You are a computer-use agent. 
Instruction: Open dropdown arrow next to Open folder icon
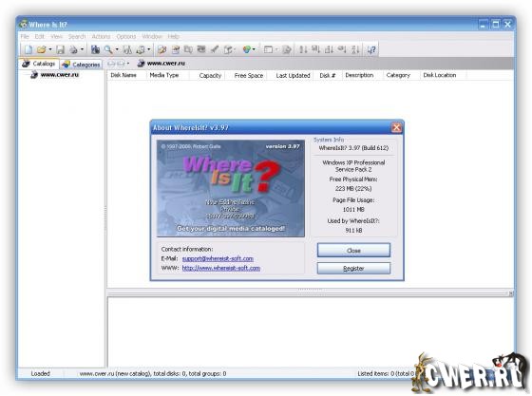(50, 49)
